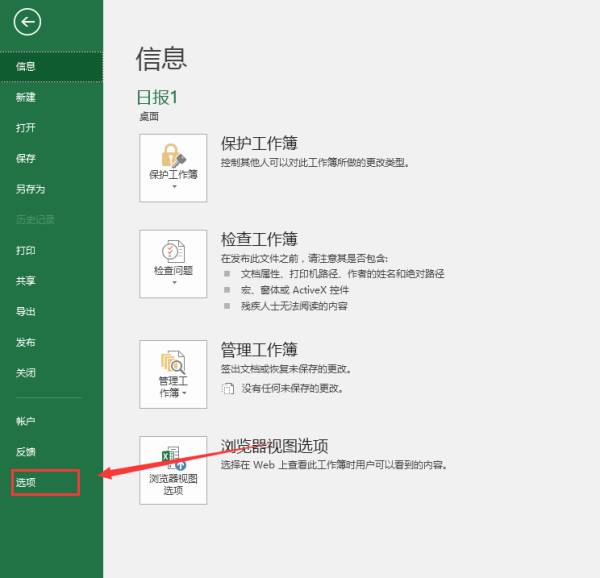
Task: Click the 检查工作簿 section heading
Action: point(259,239)
